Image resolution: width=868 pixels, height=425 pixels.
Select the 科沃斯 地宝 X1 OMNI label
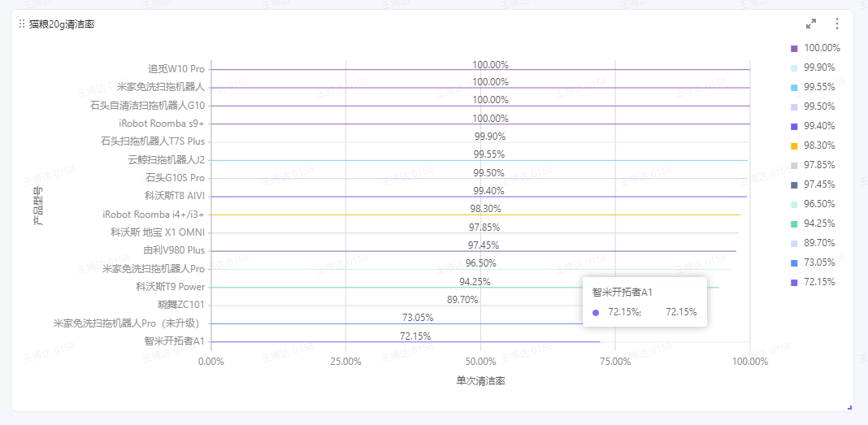coord(158,232)
